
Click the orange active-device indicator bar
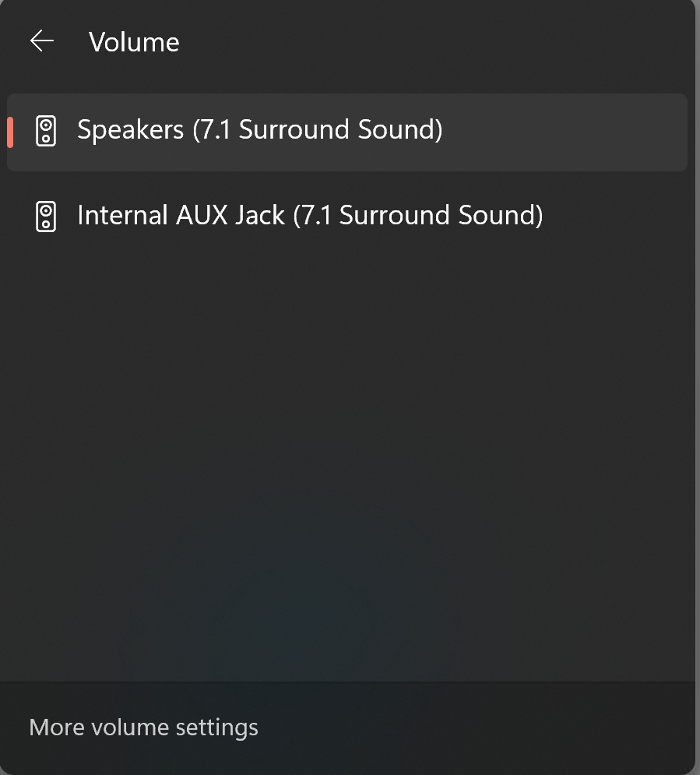pyautogui.click(x=10, y=132)
